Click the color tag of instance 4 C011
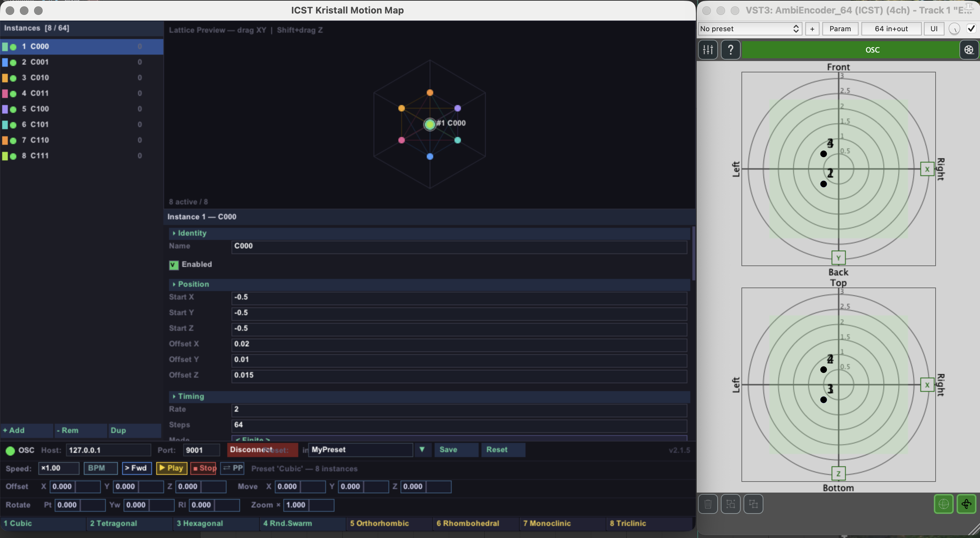 click(5, 94)
